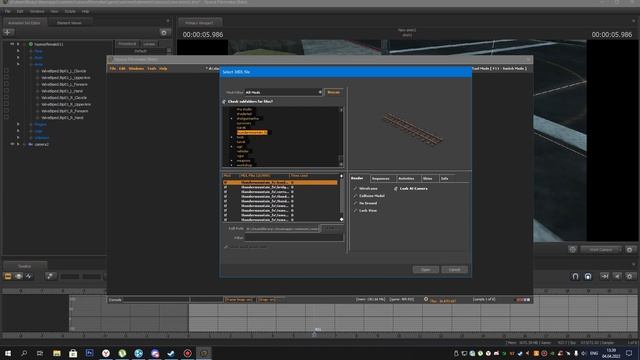The width and height of the screenshot is (640, 360).
Task: Open the Animation Set Editor gear settings
Action: (164, 32)
